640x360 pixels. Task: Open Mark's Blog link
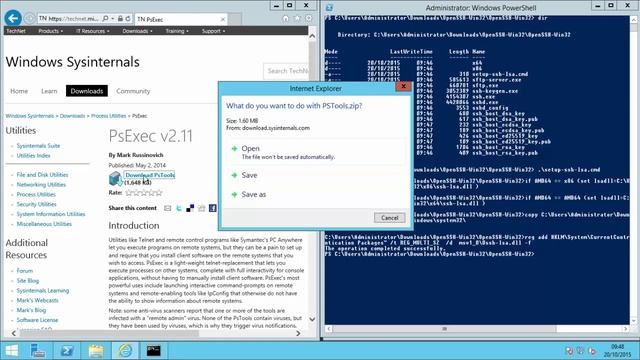click(31, 310)
